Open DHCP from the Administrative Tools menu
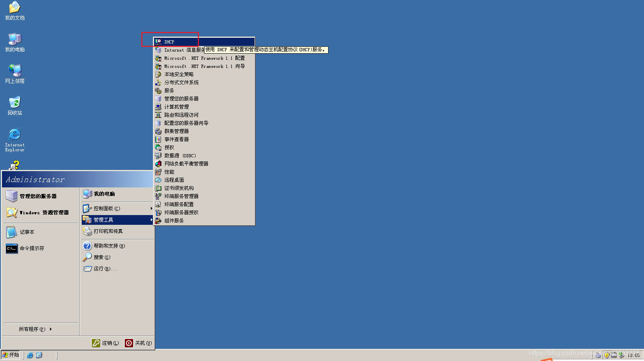The height and width of the screenshot is (361, 644). (x=204, y=42)
